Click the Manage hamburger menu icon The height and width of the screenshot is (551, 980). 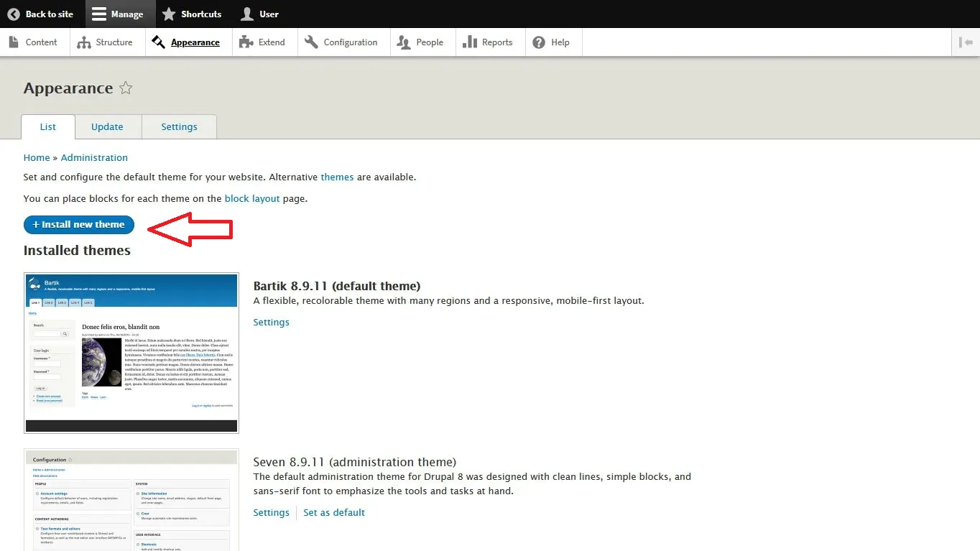pyautogui.click(x=99, y=14)
